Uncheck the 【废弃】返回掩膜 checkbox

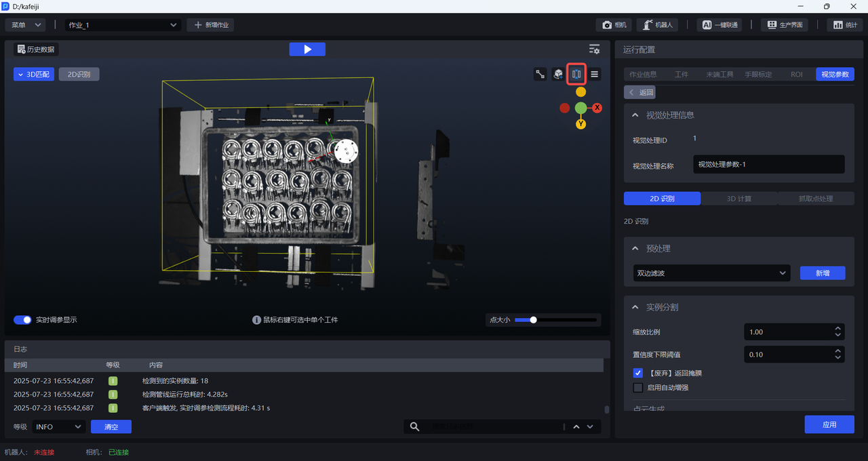638,373
